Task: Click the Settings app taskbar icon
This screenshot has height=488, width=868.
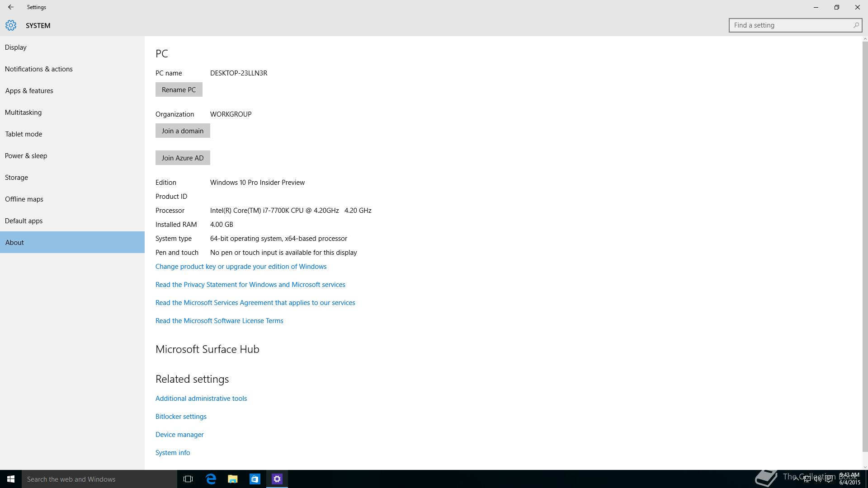Action: (x=277, y=479)
